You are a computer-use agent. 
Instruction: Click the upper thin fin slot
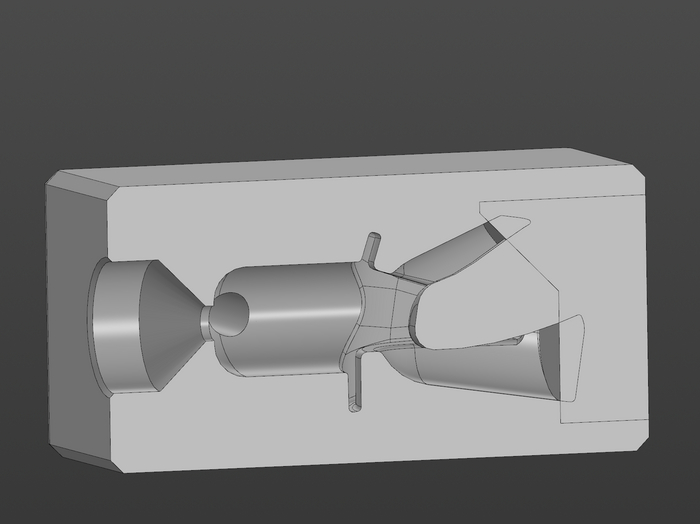374,248
